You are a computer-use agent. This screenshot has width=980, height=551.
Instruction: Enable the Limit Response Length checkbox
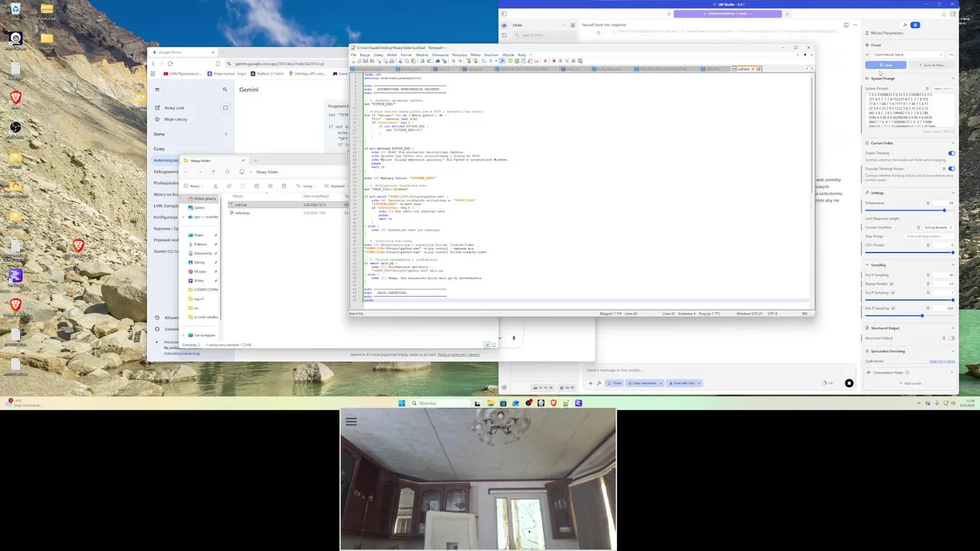point(903,219)
